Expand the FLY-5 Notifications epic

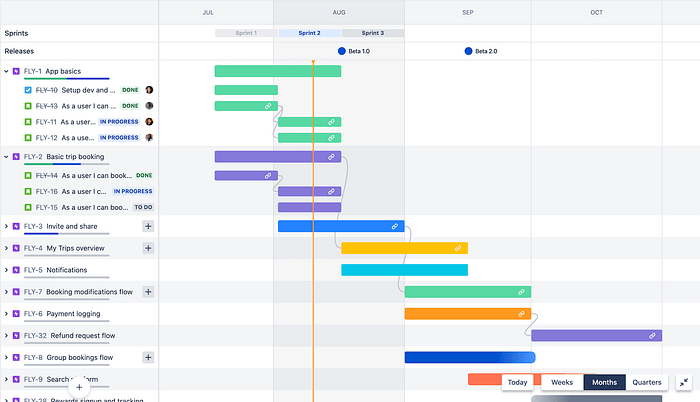click(x=6, y=270)
